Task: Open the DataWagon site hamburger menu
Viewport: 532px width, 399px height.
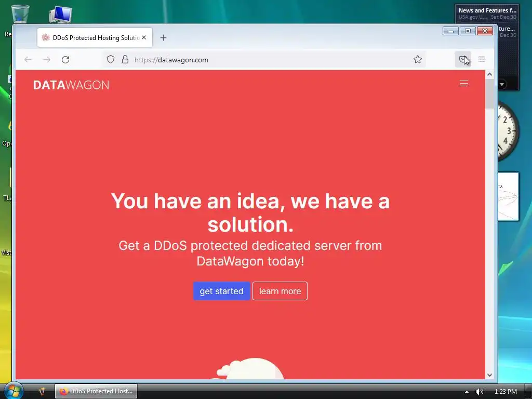Action: [464, 84]
